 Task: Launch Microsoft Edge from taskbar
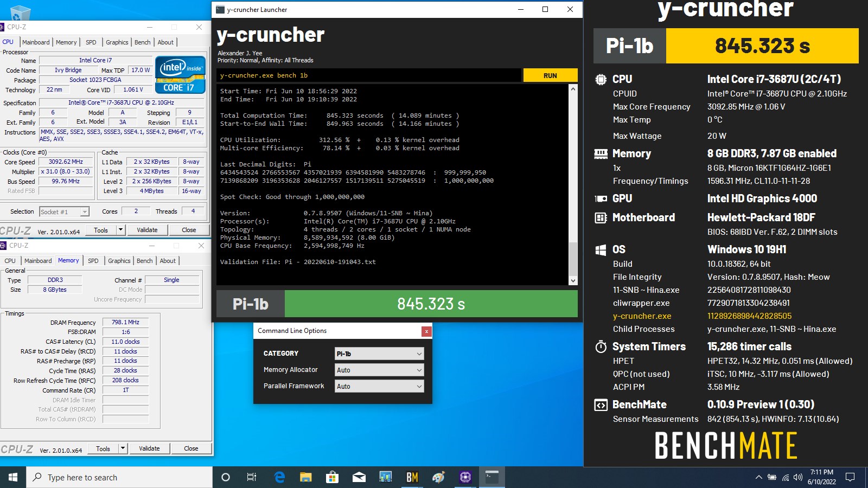click(279, 477)
